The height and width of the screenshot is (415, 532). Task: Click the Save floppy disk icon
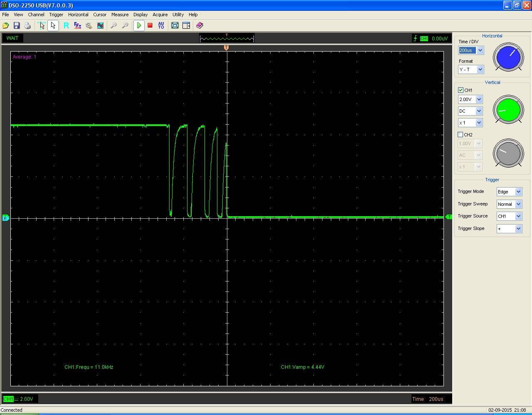[x=17, y=26]
